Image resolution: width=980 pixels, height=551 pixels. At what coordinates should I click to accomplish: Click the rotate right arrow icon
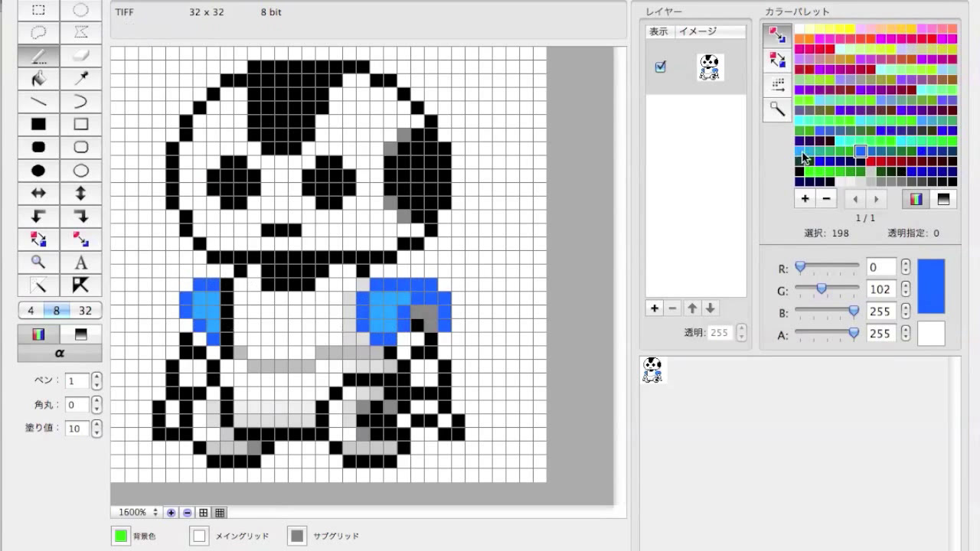click(x=80, y=216)
